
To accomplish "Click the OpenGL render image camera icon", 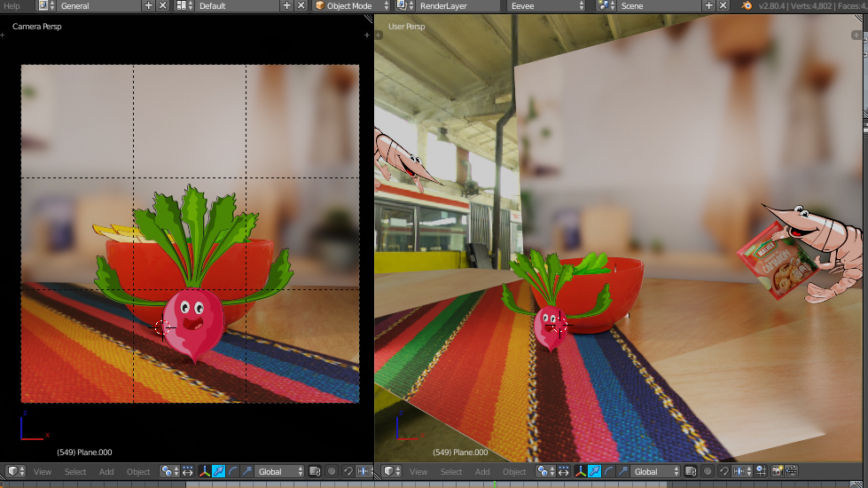I will (x=778, y=471).
